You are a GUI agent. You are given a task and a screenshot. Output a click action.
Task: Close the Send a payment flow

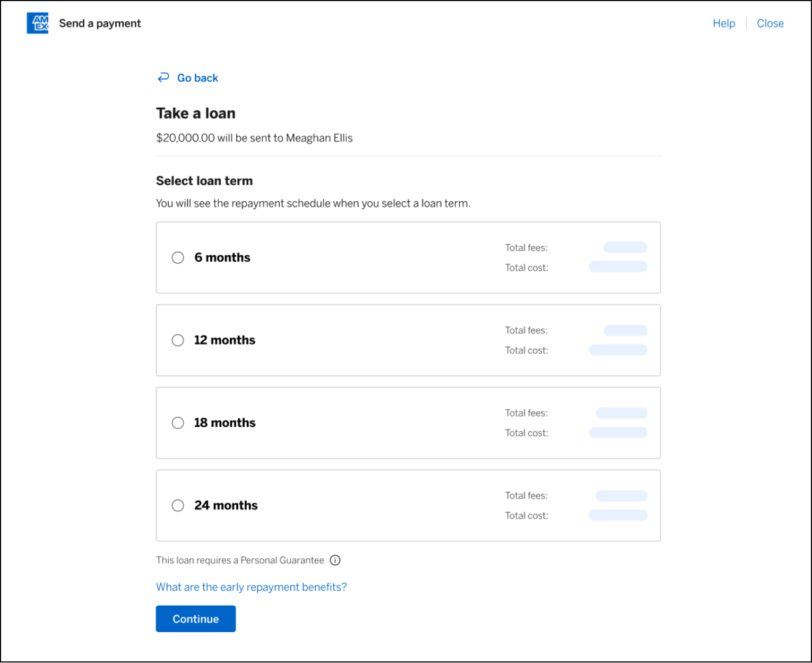(770, 23)
